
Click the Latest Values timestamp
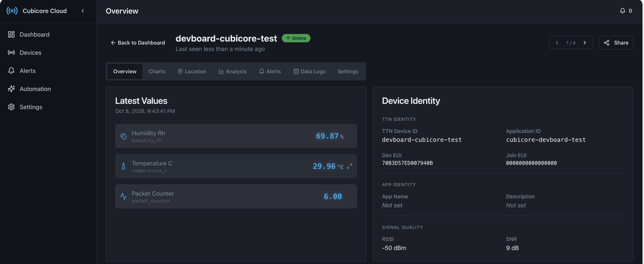click(145, 111)
